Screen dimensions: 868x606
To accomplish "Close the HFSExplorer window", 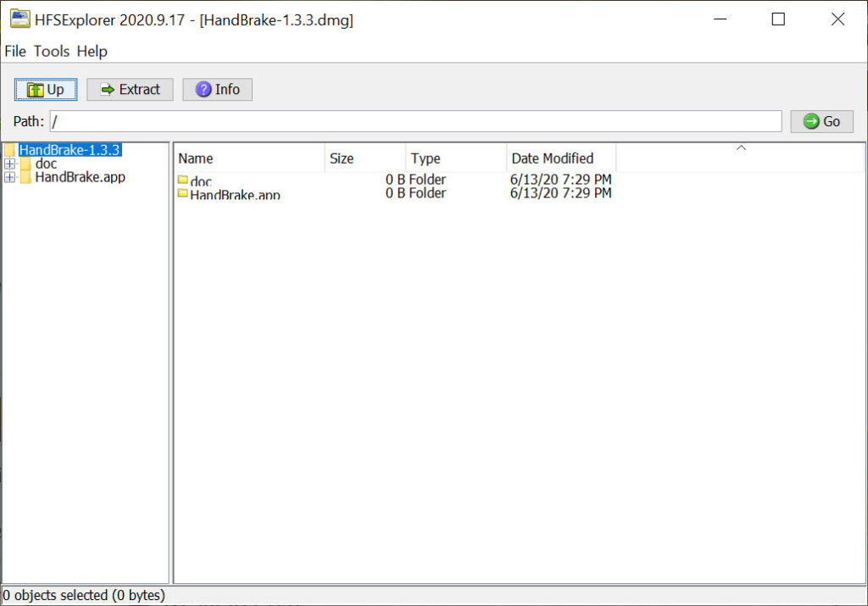I will pyautogui.click(x=838, y=19).
